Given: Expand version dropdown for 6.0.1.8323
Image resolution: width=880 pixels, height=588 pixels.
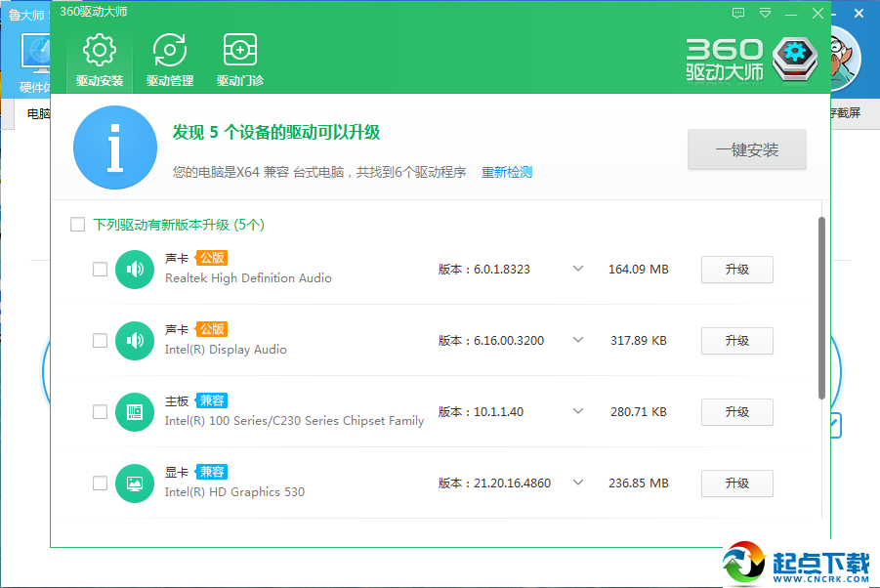Looking at the screenshot, I should (577, 270).
